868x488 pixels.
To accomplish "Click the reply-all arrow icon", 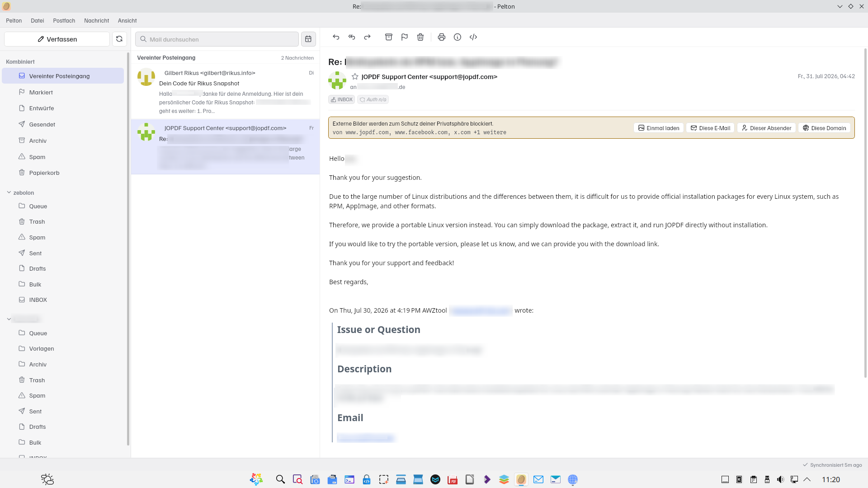I will [x=352, y=37].
